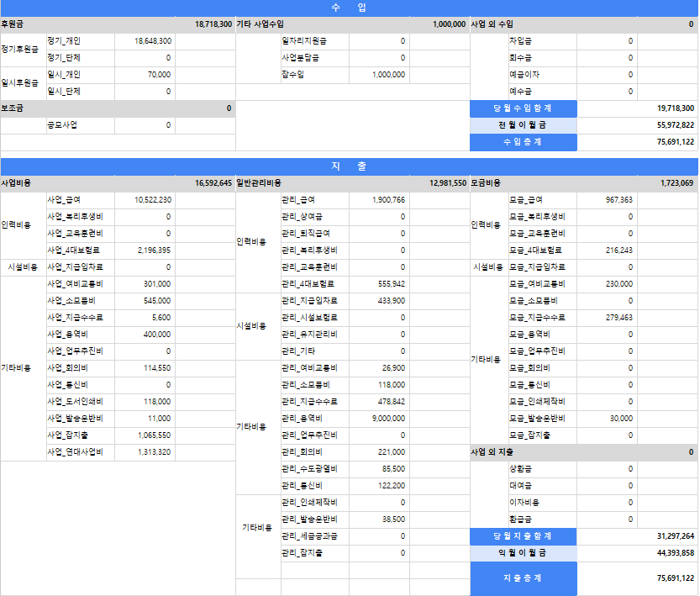
Task: Select the 16,592,645 total value
Action: (213, 183)
